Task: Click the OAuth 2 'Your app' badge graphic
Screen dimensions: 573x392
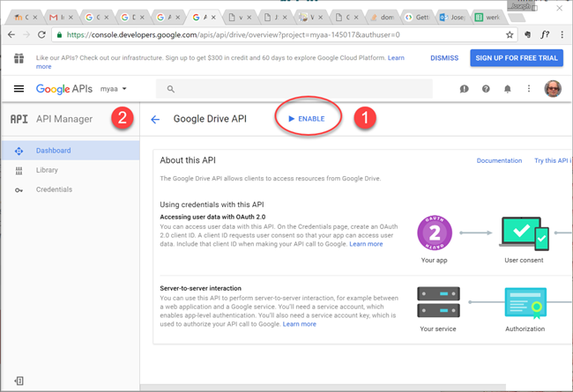Action: pos(435,233)
